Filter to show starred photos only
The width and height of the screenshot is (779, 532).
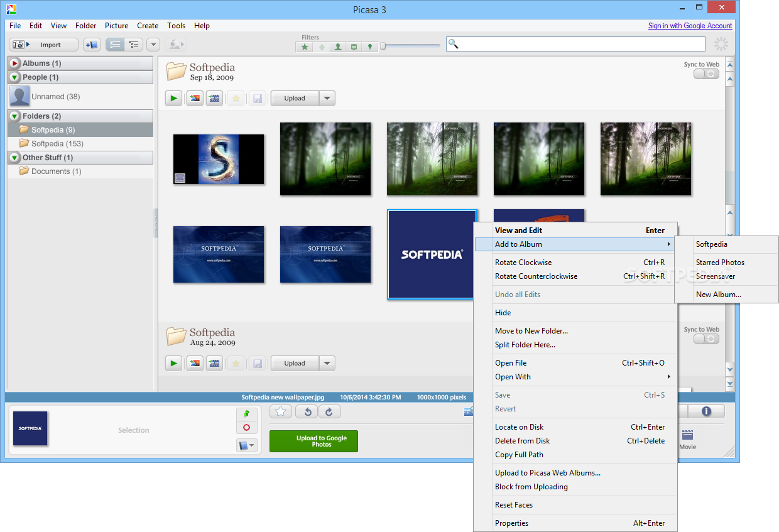point(305,46)
